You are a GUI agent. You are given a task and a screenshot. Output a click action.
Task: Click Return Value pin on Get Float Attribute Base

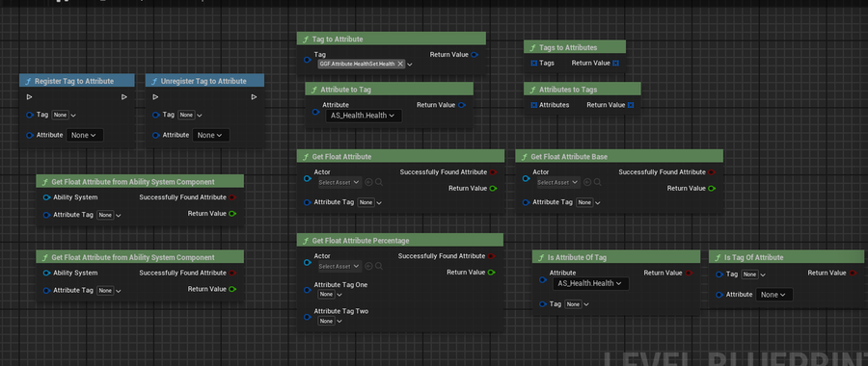(x=712, y=189)
